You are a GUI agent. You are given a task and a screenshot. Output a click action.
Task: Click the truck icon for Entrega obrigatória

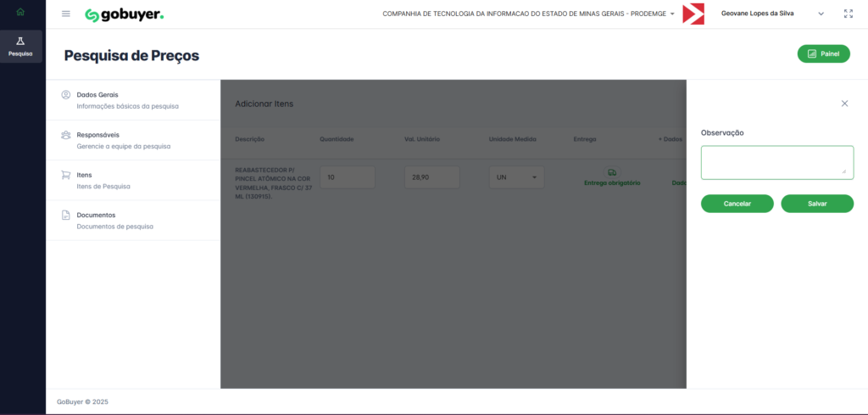(x=612, y=171)
